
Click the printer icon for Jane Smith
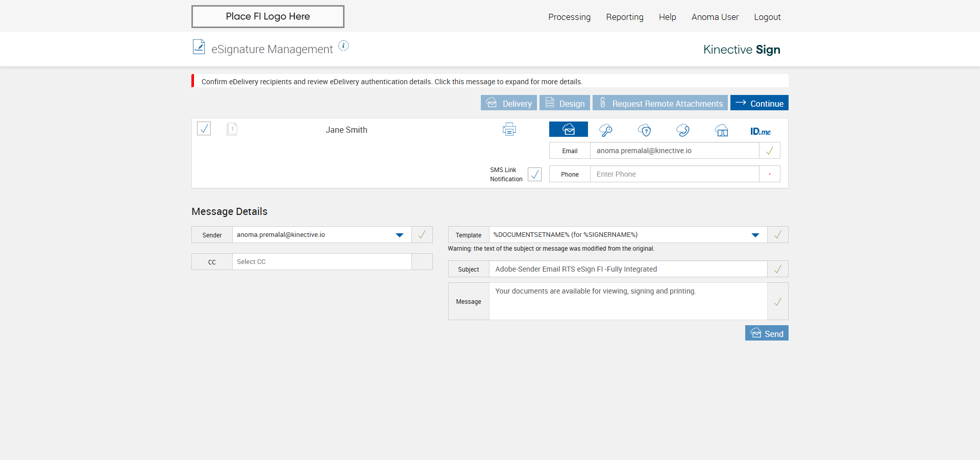tap(509, 130)
